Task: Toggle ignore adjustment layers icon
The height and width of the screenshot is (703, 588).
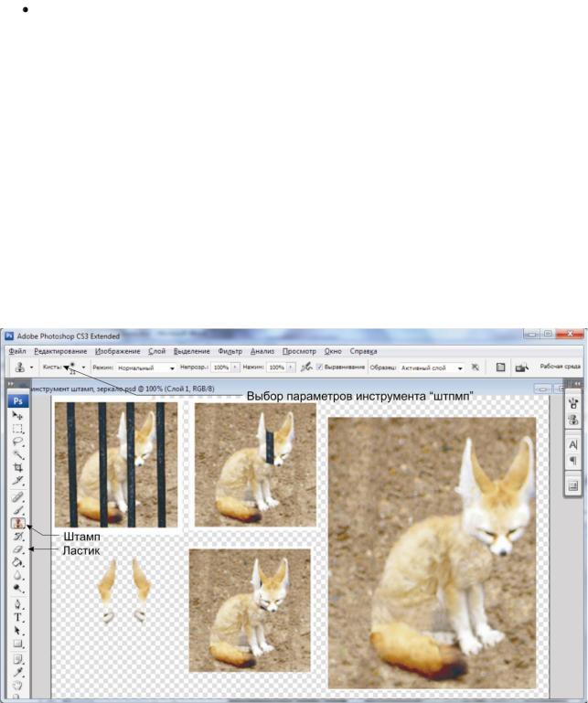Action: coord(475,367)
